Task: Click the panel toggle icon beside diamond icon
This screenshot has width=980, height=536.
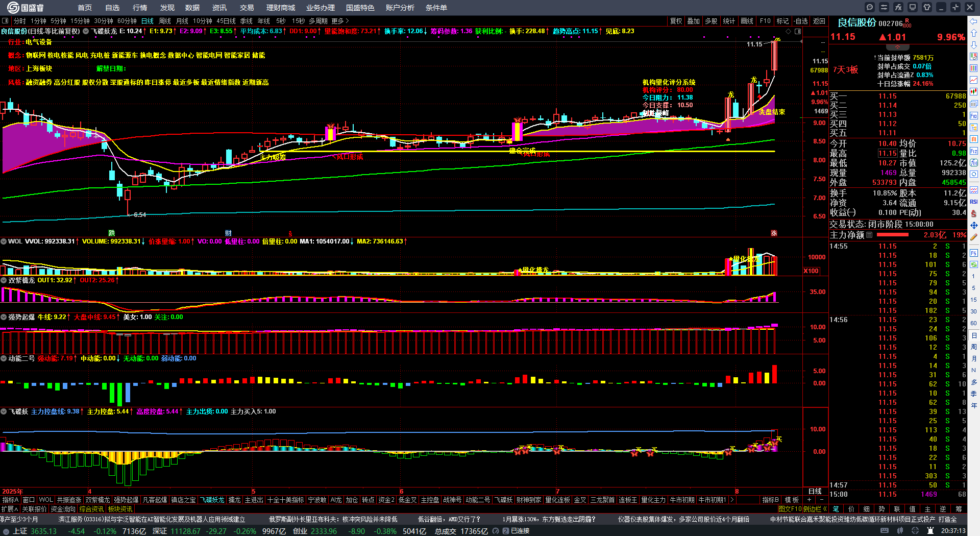Action: pos(798,31)
